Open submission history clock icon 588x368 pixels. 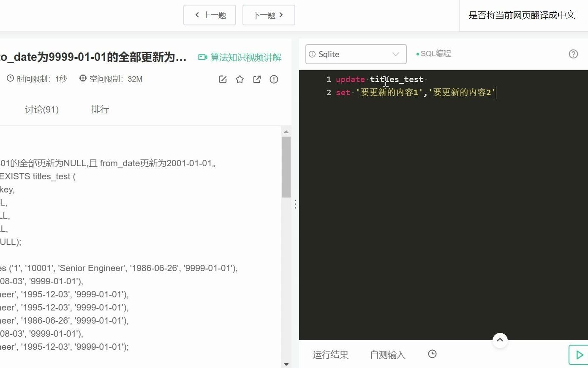[x=432, y=354]
